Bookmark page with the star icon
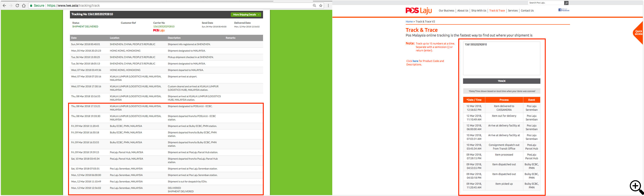644x196 pixels. [x=321, y=6]
